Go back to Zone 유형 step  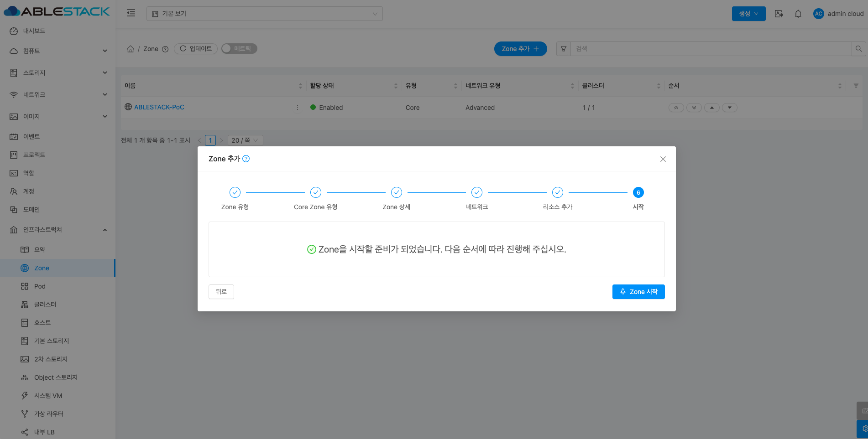235,192
